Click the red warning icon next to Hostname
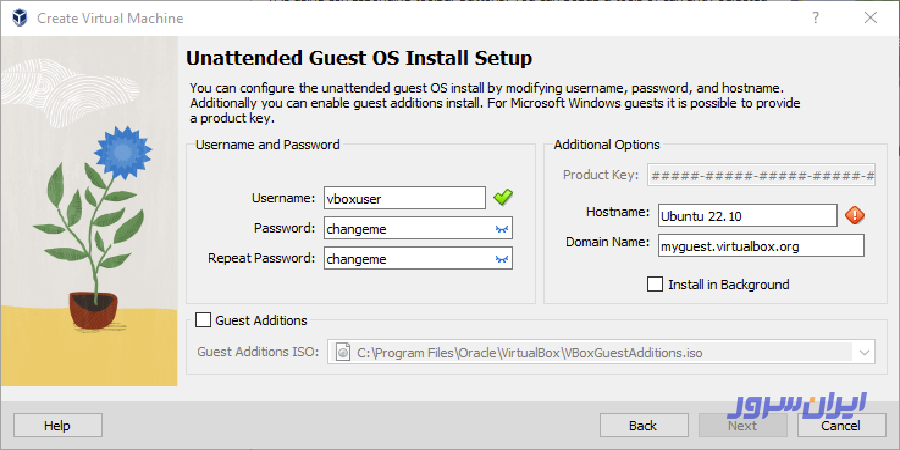The height and width of the screenshot is (450, 900). coord(855,216)
